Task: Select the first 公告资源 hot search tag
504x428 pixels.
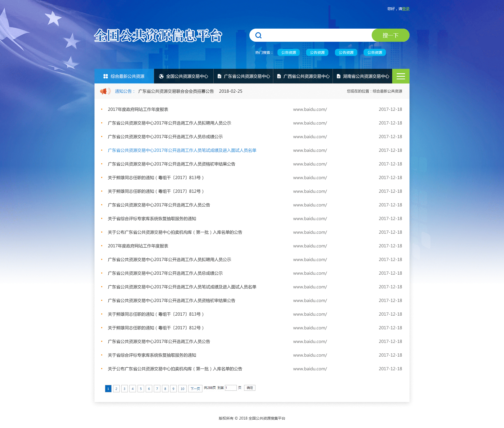Action: (x=288, y=53)
